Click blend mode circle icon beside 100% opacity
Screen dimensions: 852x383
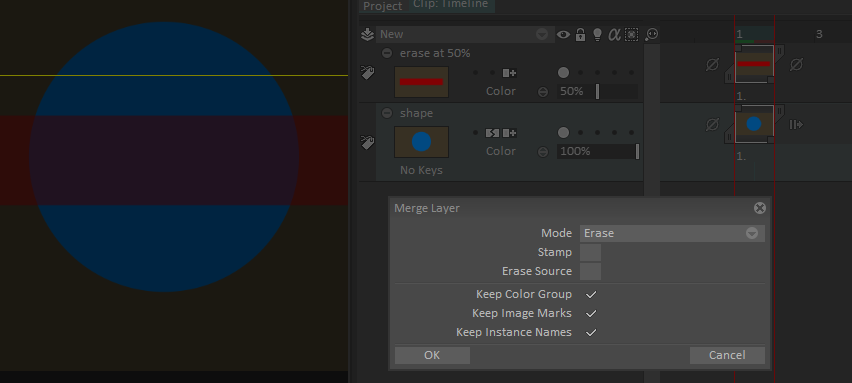pyautogui.click(x=543, y=152)
